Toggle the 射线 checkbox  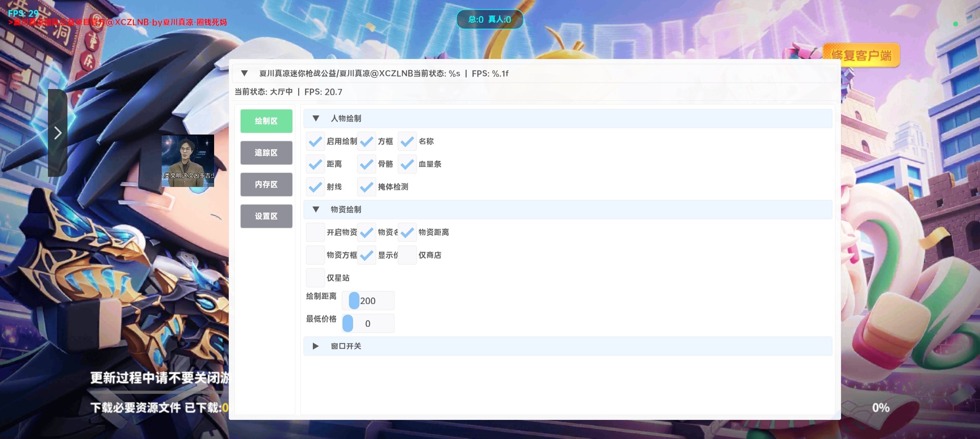coord(315,187)
